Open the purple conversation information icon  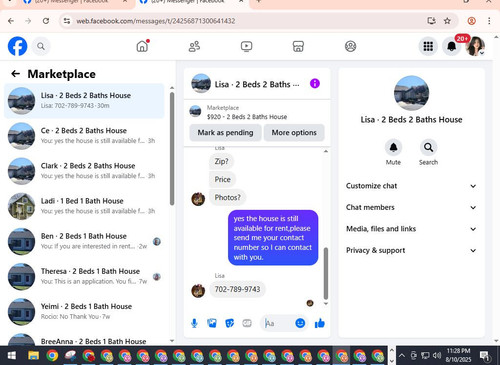point(315,83)
